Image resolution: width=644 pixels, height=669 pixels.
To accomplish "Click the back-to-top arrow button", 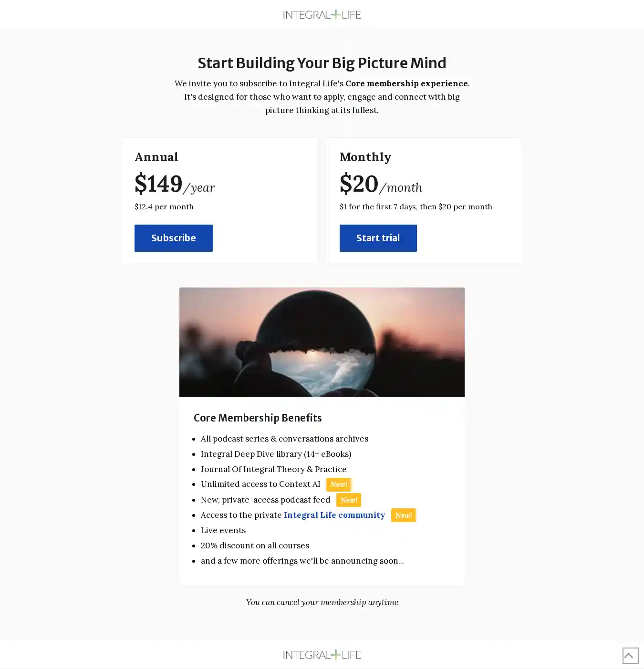I will coord(630,656).
